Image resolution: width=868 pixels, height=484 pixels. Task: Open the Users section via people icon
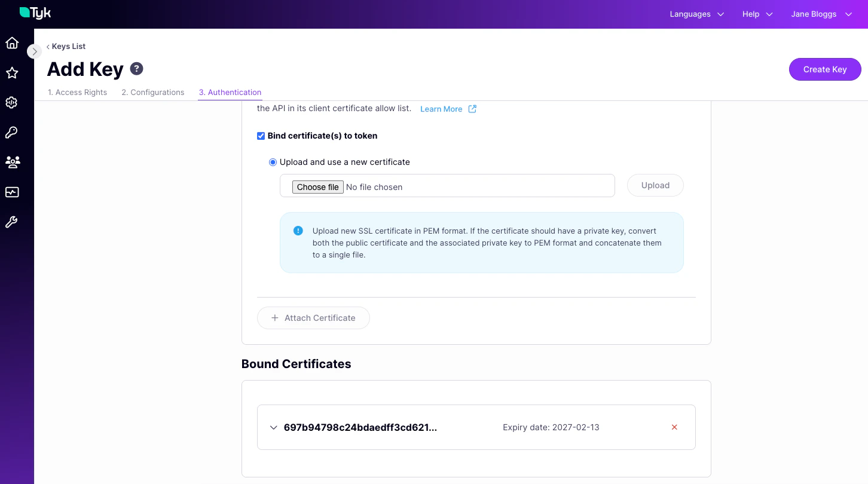[12, 162]
